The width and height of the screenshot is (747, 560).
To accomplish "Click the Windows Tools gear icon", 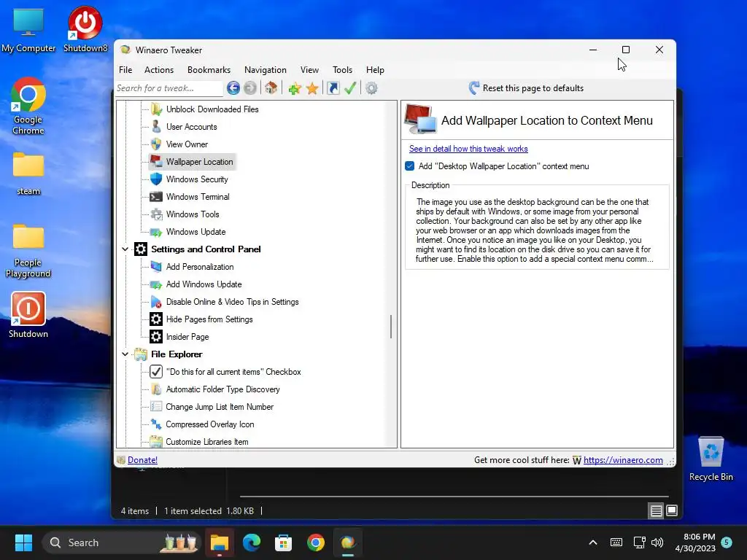I will coord(156,214).
